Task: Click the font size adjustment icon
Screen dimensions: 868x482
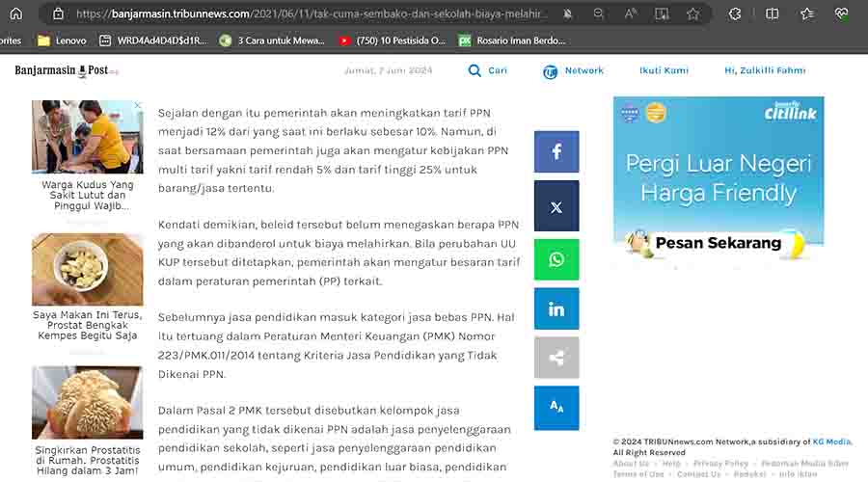Action: tap(556, 407)
